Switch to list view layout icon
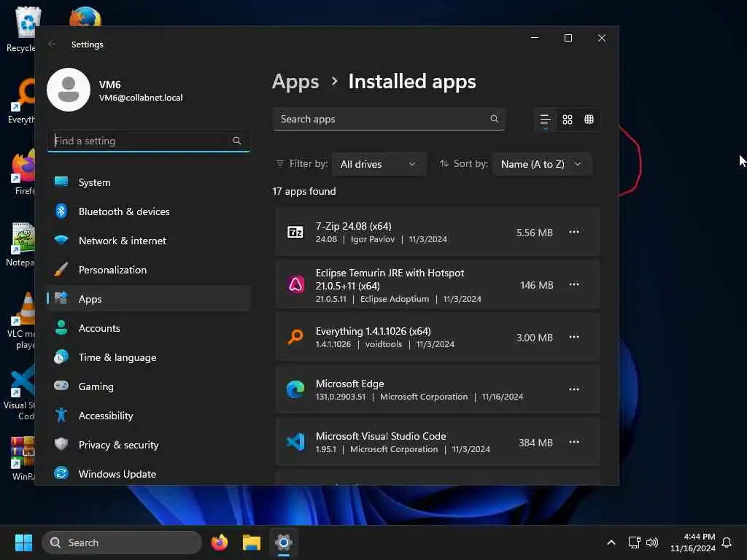 click(545, 120)
